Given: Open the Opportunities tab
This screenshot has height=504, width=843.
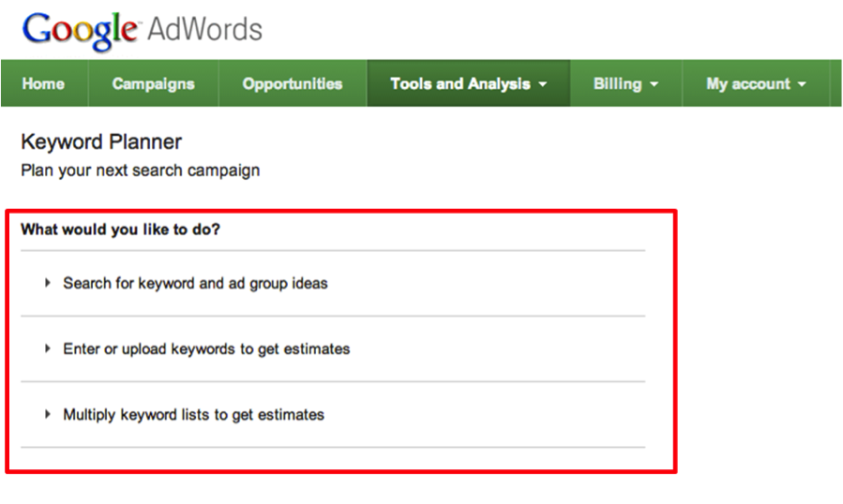Looking at the screenshot, I should 292,83.
